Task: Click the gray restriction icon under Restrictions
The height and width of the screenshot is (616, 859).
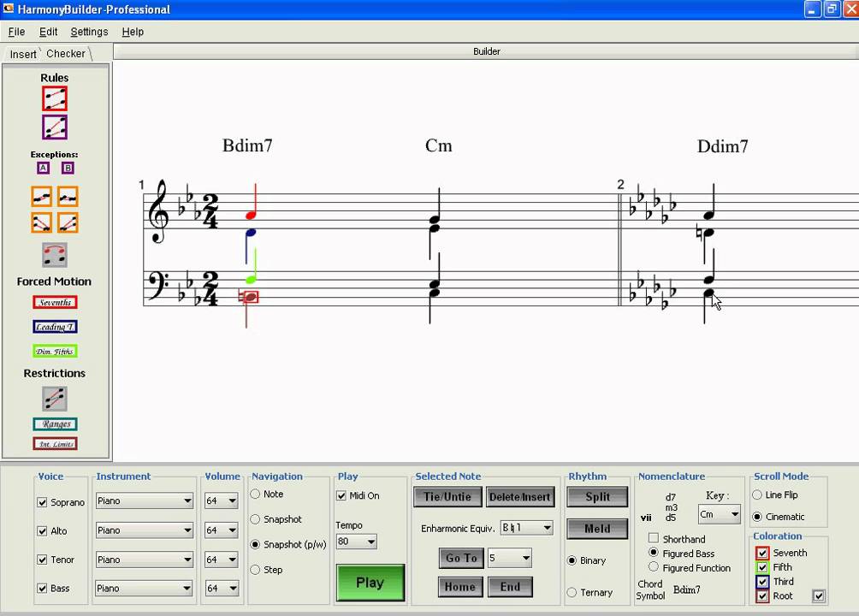Action: pyautogui.click(x=55, y=399)
